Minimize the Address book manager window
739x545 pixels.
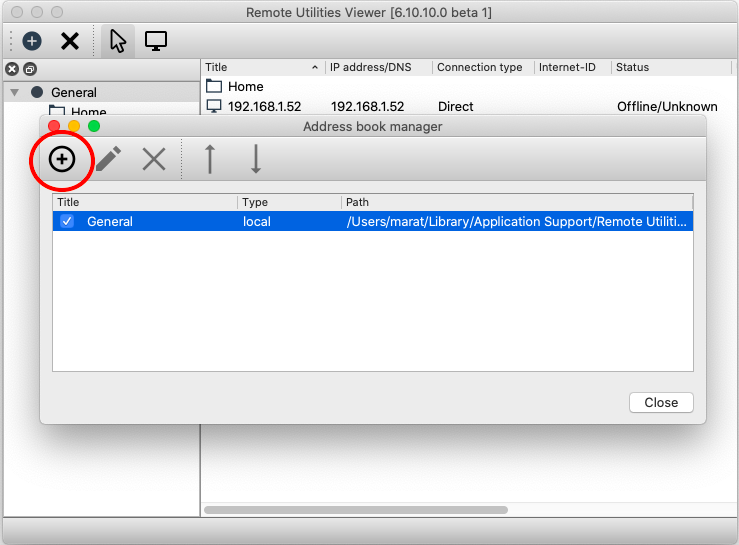[74, 126]
